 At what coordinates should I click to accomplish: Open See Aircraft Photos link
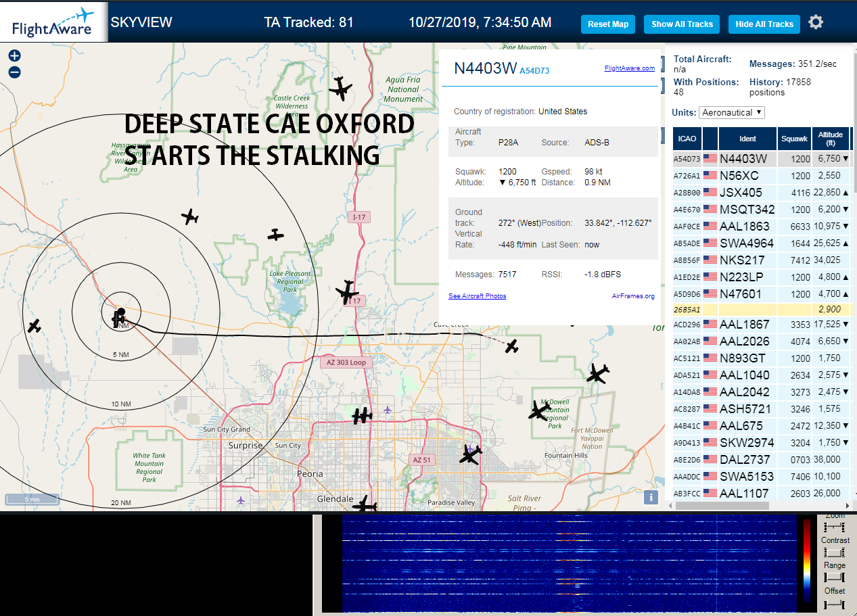[477, 296]
